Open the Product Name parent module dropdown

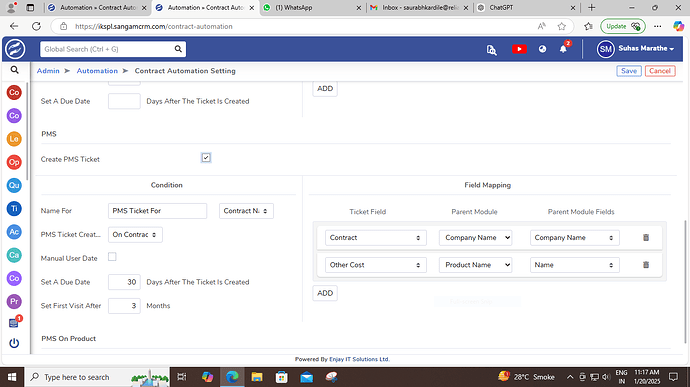[x=475, y=265]
